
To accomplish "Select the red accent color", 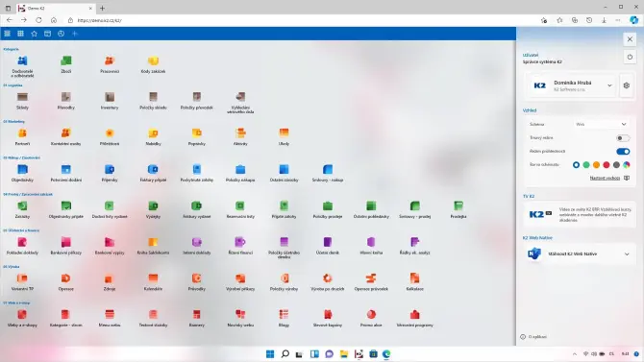I will coord(607,165).
